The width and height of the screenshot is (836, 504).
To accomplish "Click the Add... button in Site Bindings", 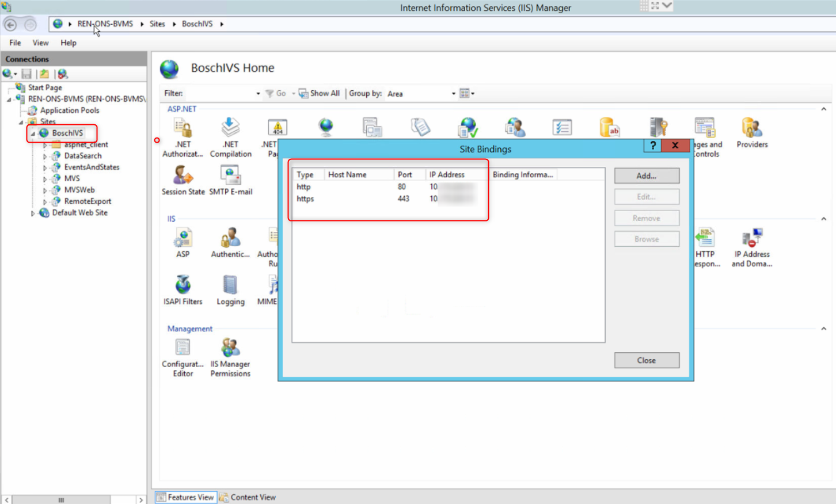I will click(646, 176).
